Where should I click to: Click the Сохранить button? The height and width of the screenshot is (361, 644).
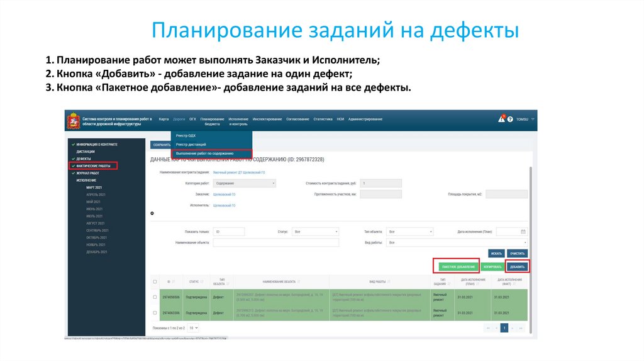coord(160,145)
